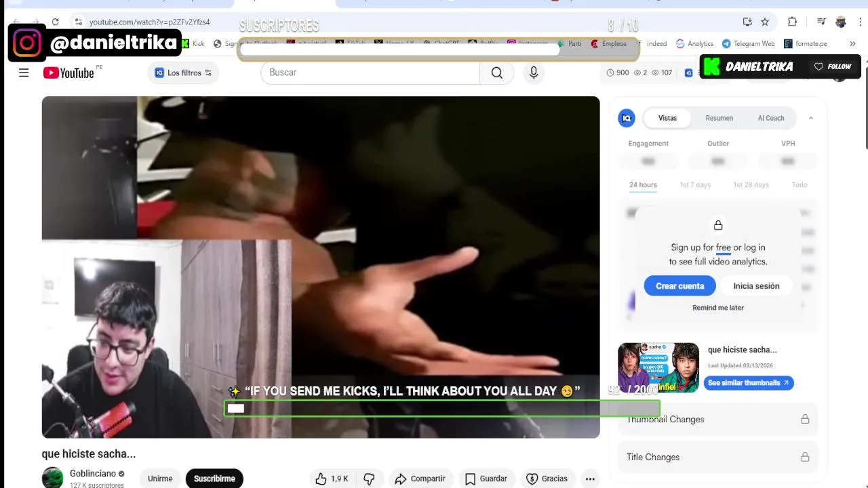Open the Telegram Web bookmark
868x488 pixels.
pos(748,43)
